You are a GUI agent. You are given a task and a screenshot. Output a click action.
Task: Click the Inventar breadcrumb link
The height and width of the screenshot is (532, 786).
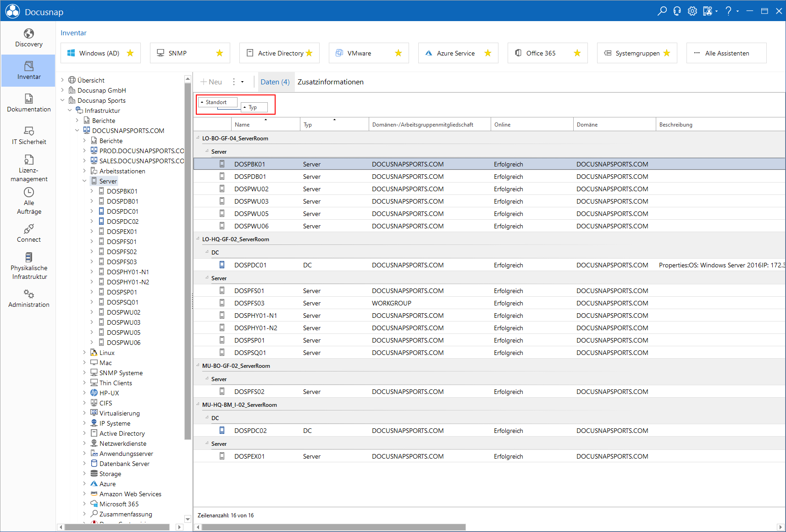pyautogui.click(x=73, y=33)
